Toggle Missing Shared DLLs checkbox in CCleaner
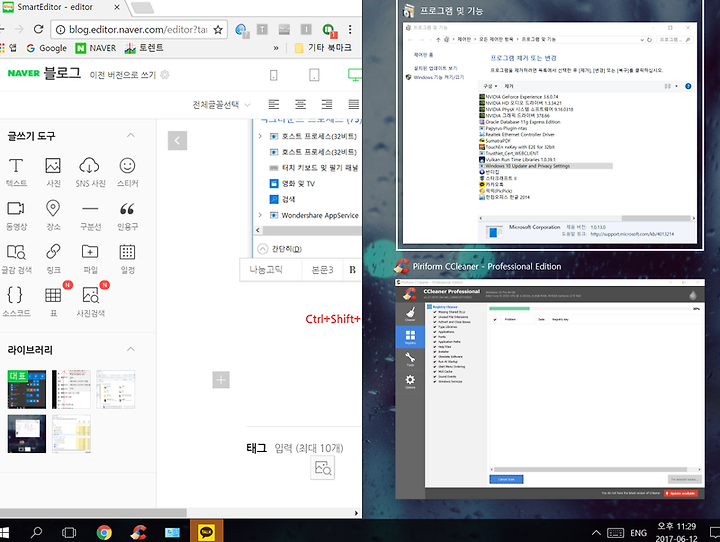720x542 pixels. [x=435, y=312]
